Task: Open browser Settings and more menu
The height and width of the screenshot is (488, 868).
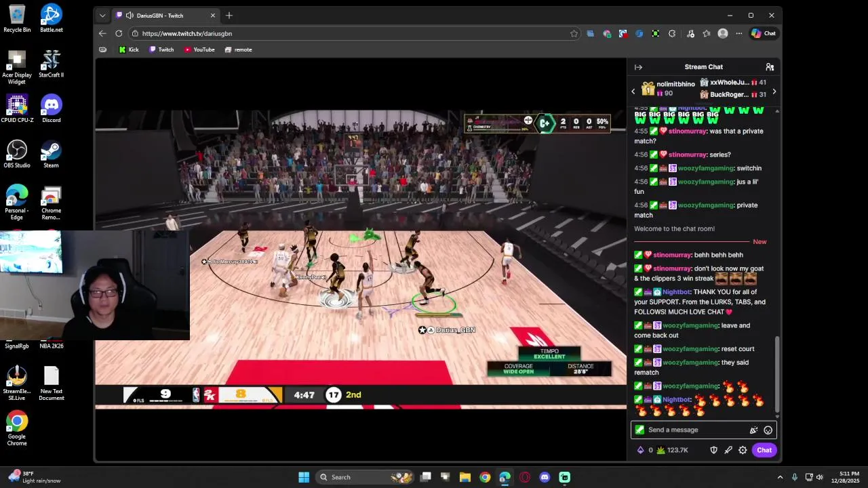Action: tap(739, 33)
